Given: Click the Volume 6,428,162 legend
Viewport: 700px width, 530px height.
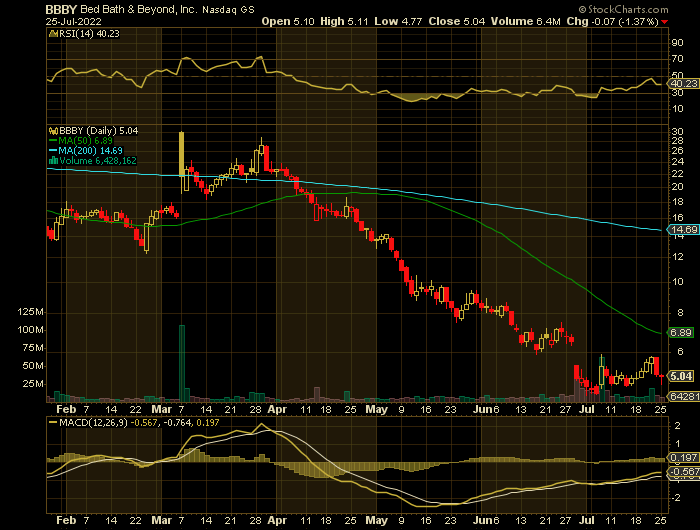Looking at the screenshot, I should pyautogui.click(x=98, y=160).
